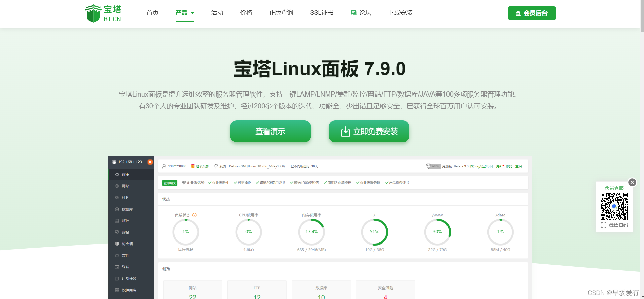
Task: Click the 售前客服 QR code
Action: point(614,206)
